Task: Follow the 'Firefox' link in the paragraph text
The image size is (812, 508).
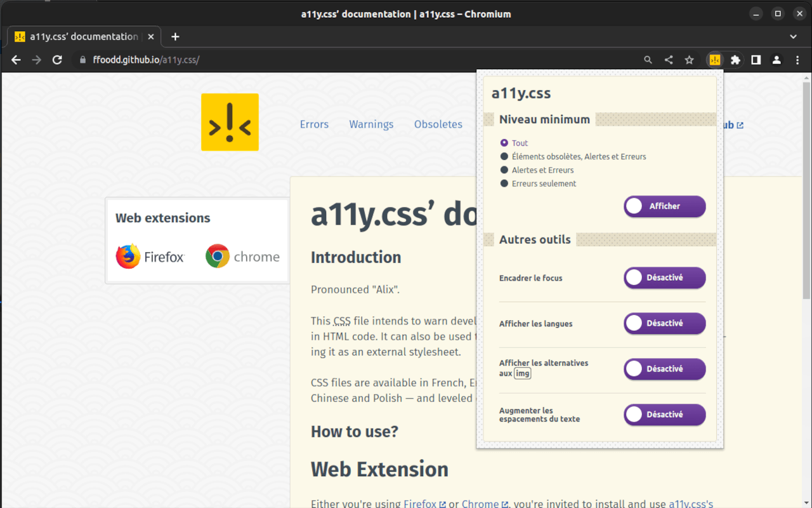Action: click(x=421, y=504)
